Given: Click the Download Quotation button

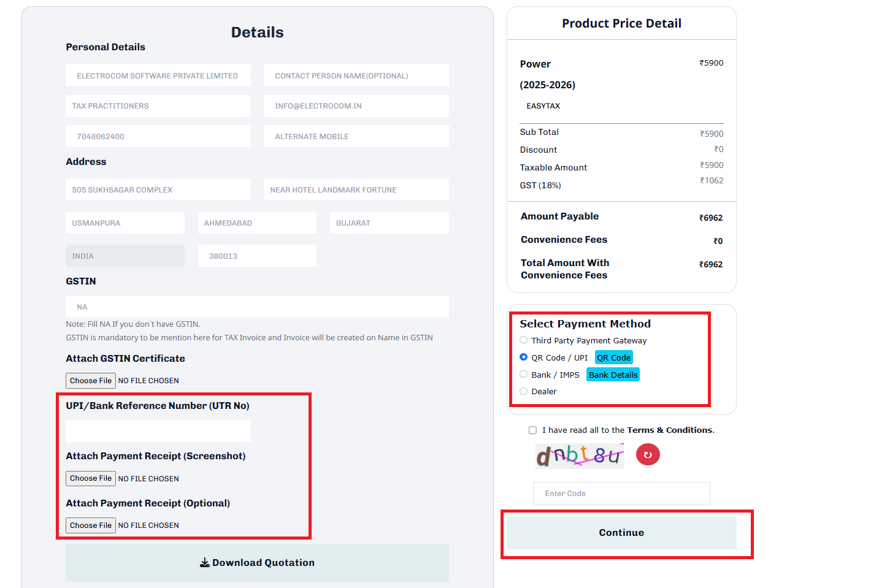Looking at the screenshot, I should (x=257, y=563).
